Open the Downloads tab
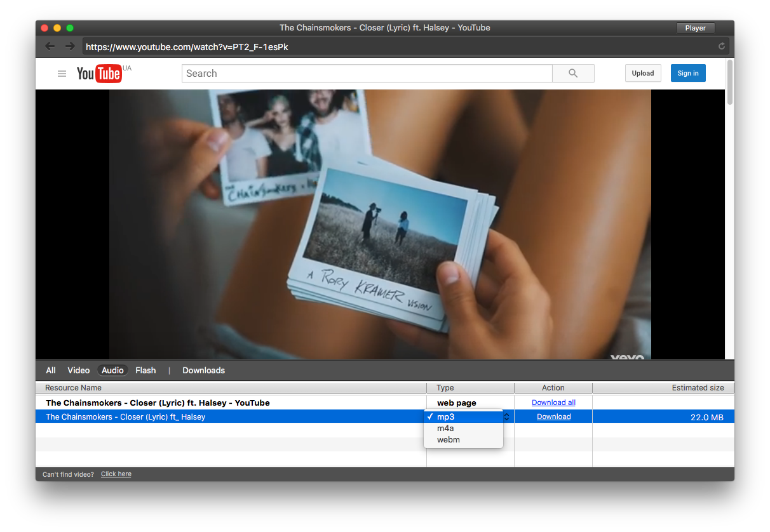The image size is (770, 532). [203, 370]
